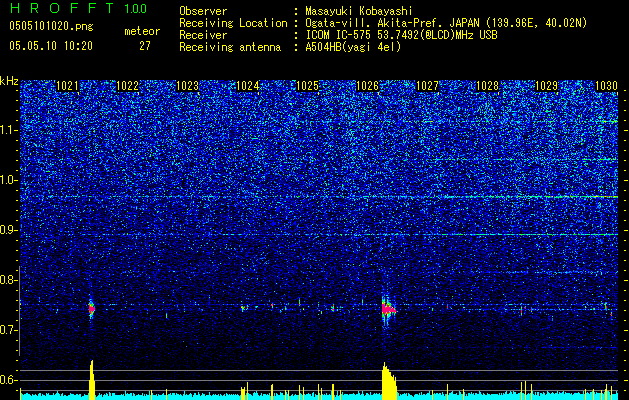The height and width of the screenshot is (400, 629).
Task: Click the 1028 time marker
Action: coord(487,86)
